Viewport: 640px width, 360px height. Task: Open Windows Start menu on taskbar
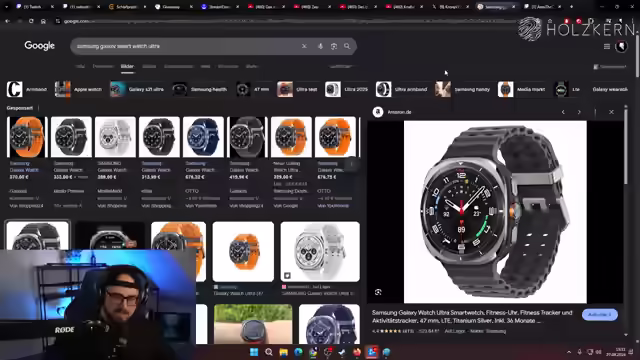(253, 352)
